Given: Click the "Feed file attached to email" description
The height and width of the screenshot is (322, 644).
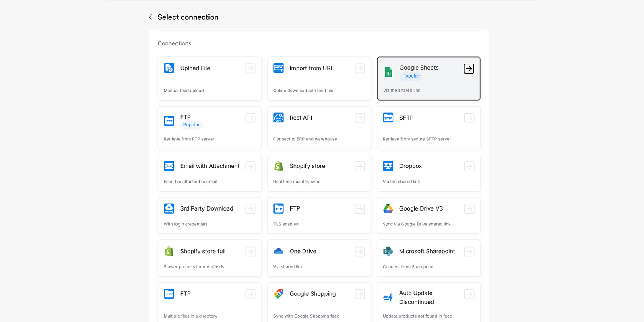Looking at the screenshot, I should pyautogui.click(x=190, y=182).
